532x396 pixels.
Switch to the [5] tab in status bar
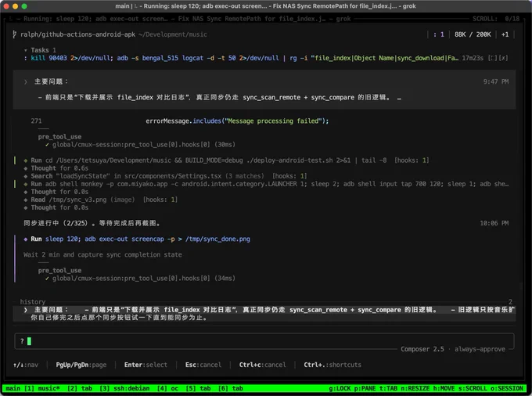coord(198,388)
